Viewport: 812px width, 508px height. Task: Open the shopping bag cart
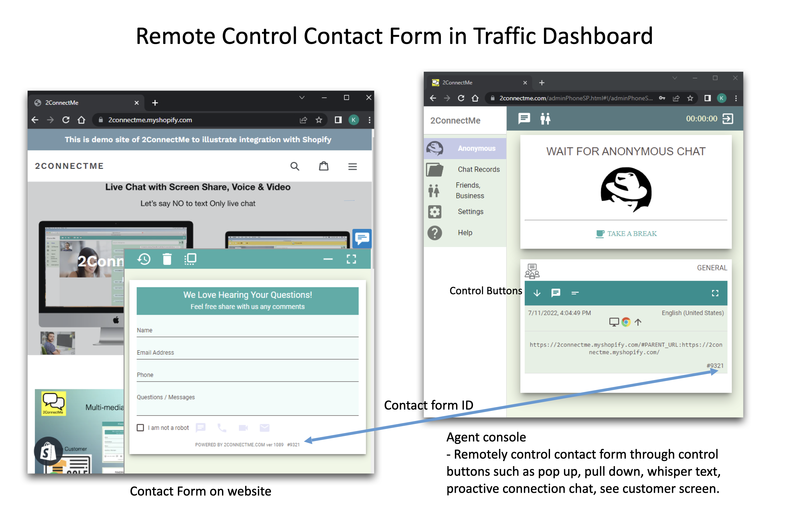click(x=324, y=166)
